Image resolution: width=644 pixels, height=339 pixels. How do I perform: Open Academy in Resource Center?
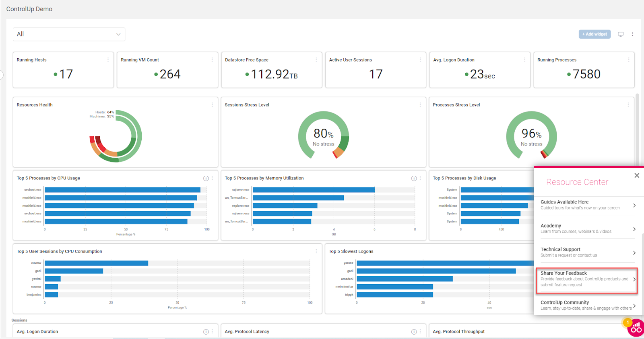[588, 228]
